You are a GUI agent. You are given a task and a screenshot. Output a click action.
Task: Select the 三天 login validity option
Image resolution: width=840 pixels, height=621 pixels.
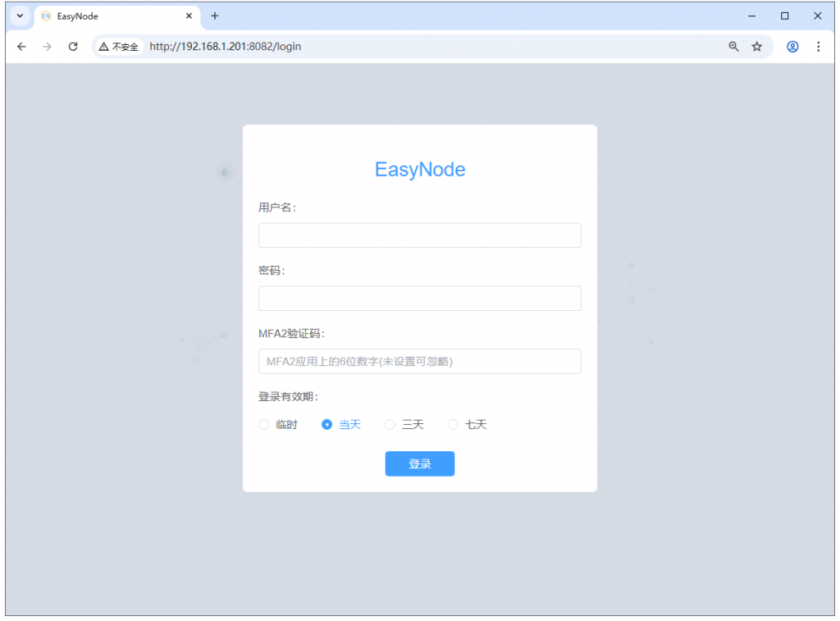(390, 424)
